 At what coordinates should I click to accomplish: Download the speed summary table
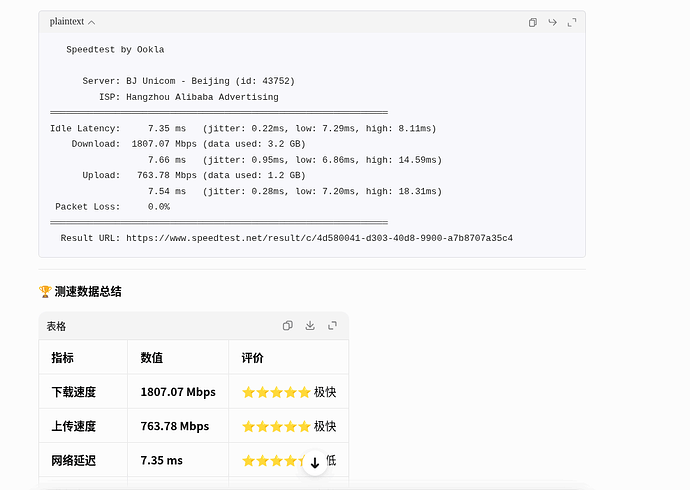tap(310, 325)
